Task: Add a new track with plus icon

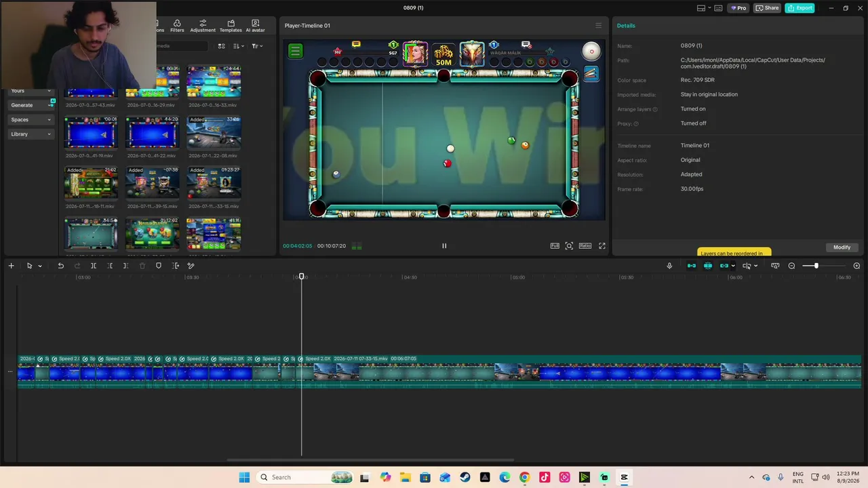Action: 11,266
